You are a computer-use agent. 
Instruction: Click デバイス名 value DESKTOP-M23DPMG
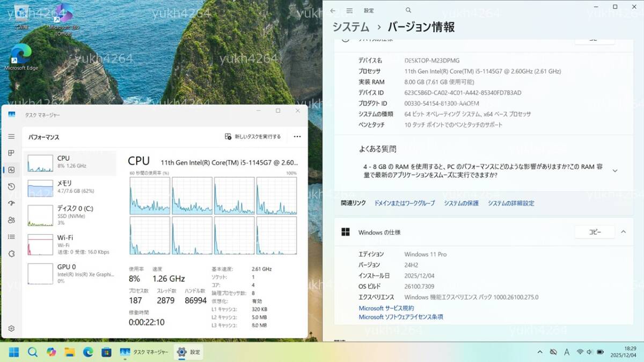pos(432,61)
